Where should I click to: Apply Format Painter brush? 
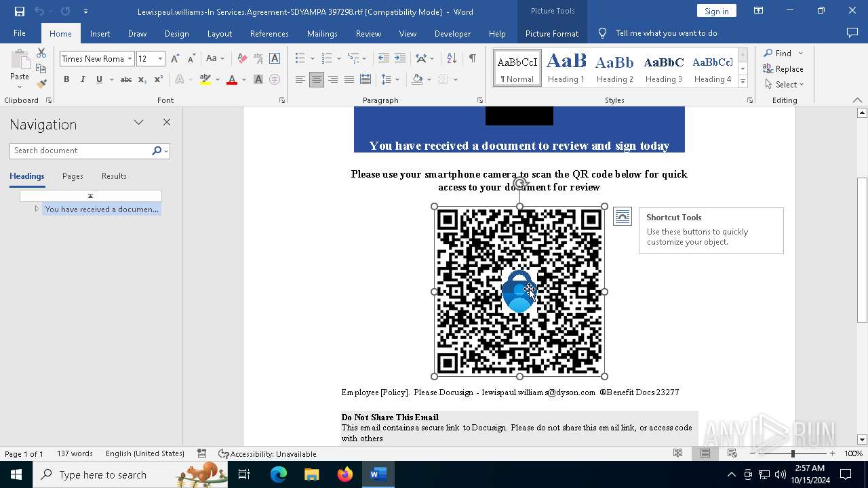pos(41,84)
